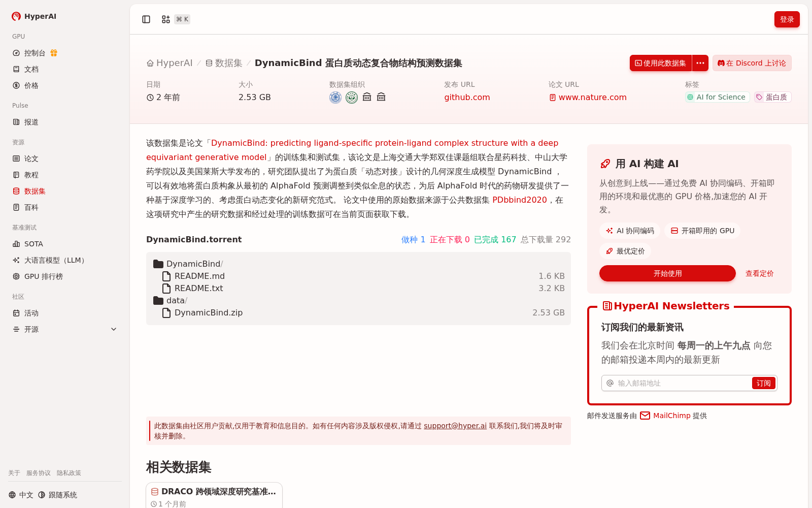Click the DynamicBind.zip file entry

(x=358, y=312)
